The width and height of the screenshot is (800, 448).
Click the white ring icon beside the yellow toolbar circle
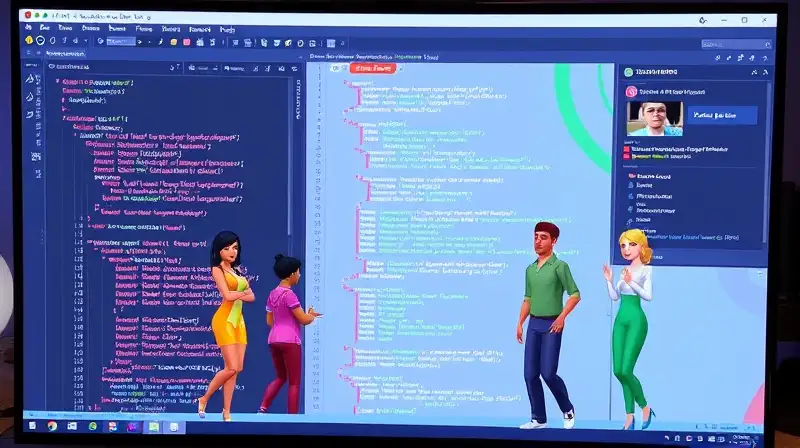(x=40, y=41)
